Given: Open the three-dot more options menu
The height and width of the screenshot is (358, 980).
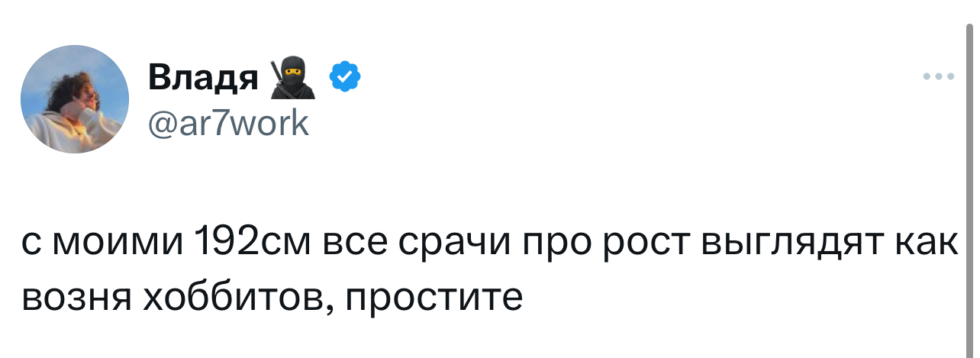Looking at the screenshot, I should pos(938,76).
